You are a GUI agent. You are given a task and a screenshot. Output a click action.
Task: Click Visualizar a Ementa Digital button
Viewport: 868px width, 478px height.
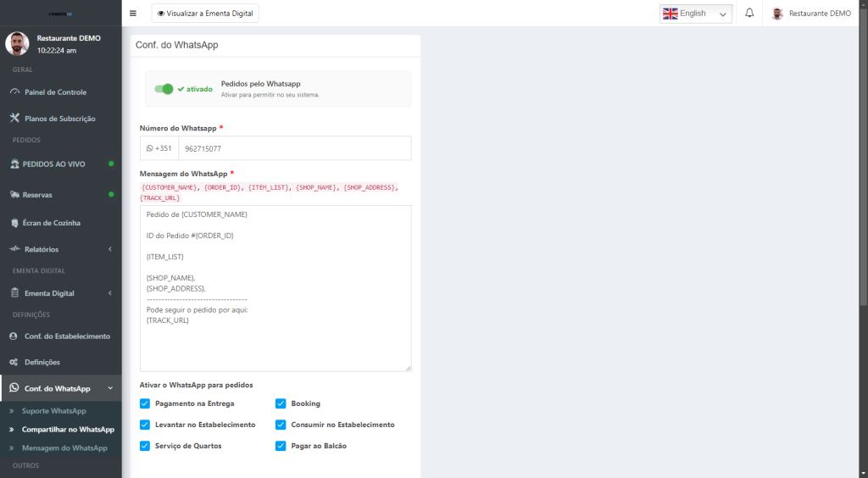pyautogui.click(x=205, y=14)
